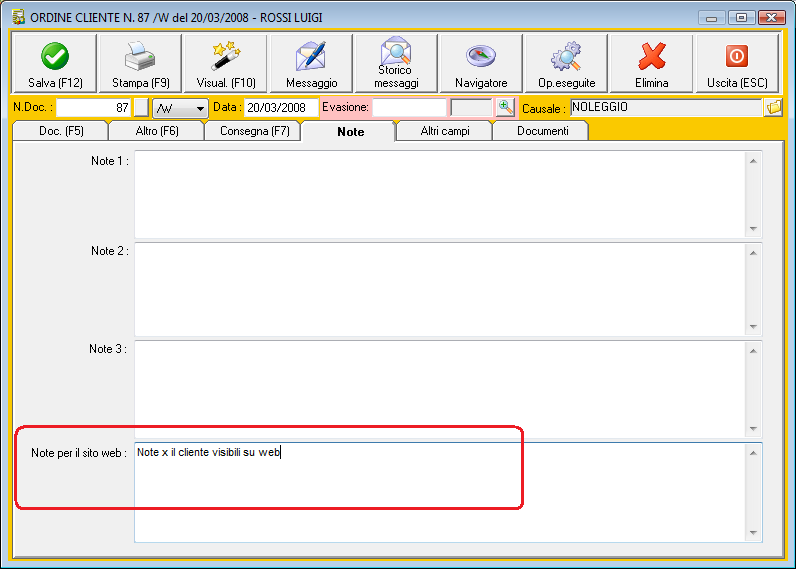This screenshot has width=796, height=569.
Task: Switch to the Altro (F6) tab
Action: point(157,131)
